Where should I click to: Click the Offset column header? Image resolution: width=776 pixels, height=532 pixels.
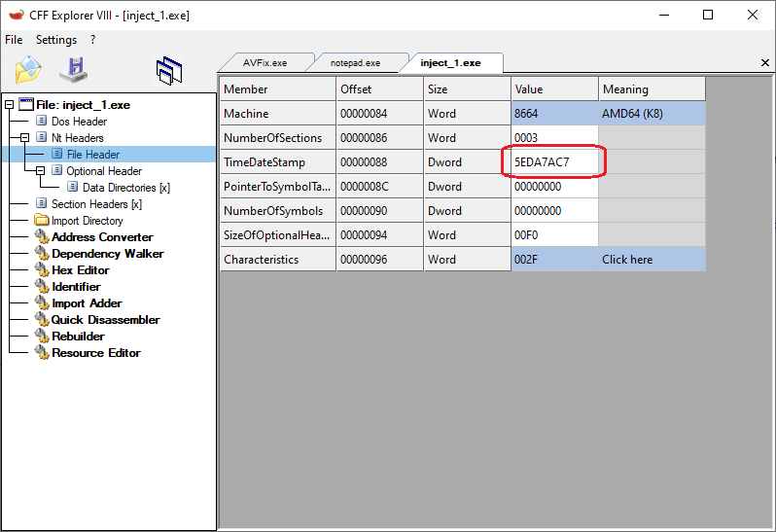[x=380, y=89]
